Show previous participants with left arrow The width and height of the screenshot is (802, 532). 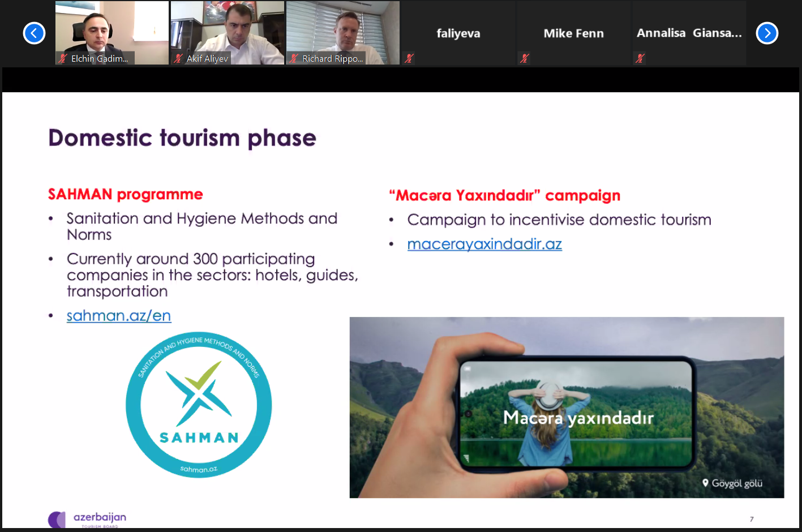coord(34,33)
